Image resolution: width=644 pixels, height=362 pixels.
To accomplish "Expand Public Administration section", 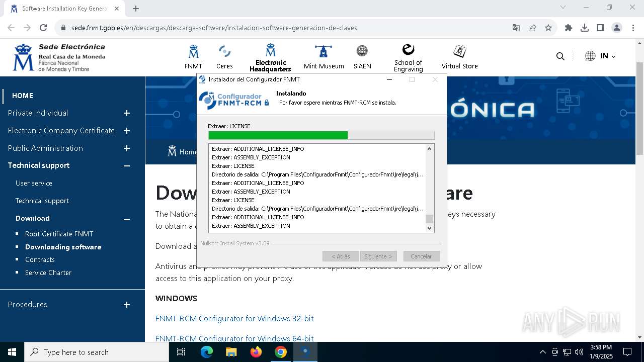I will click(127, 148).
